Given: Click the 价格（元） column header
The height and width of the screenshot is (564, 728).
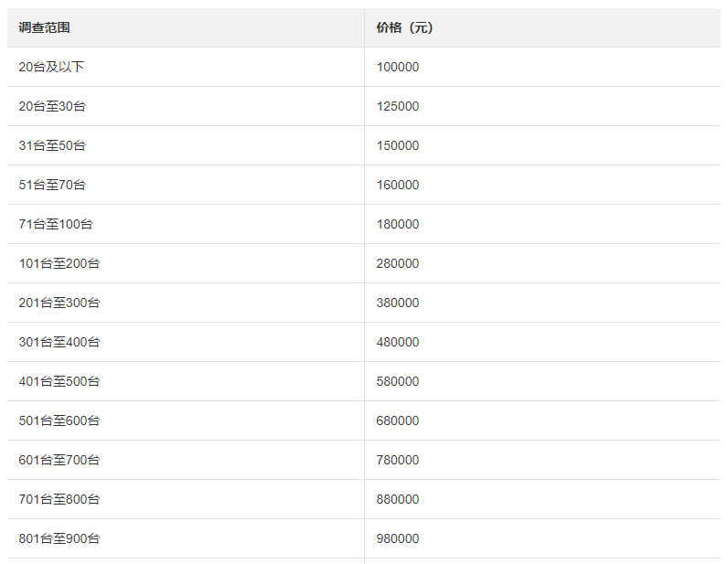Looking at the screenshot, I should tap(404, 27).
